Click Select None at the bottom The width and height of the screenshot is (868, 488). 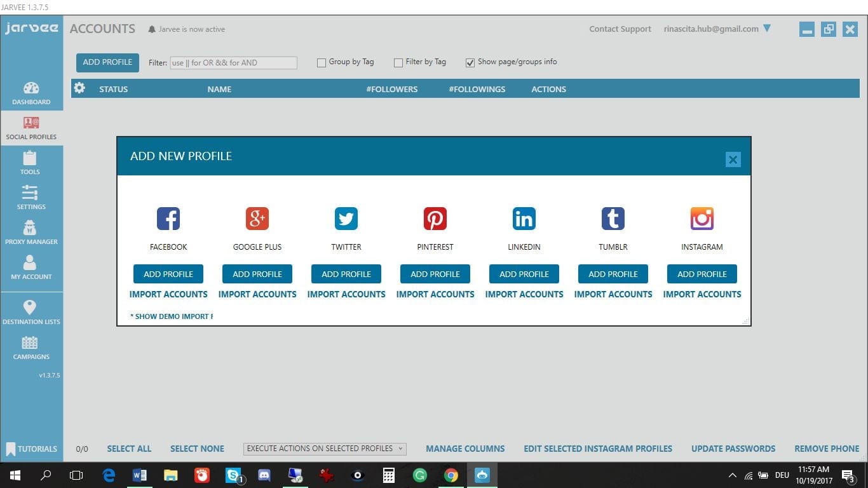pos(197,449)
